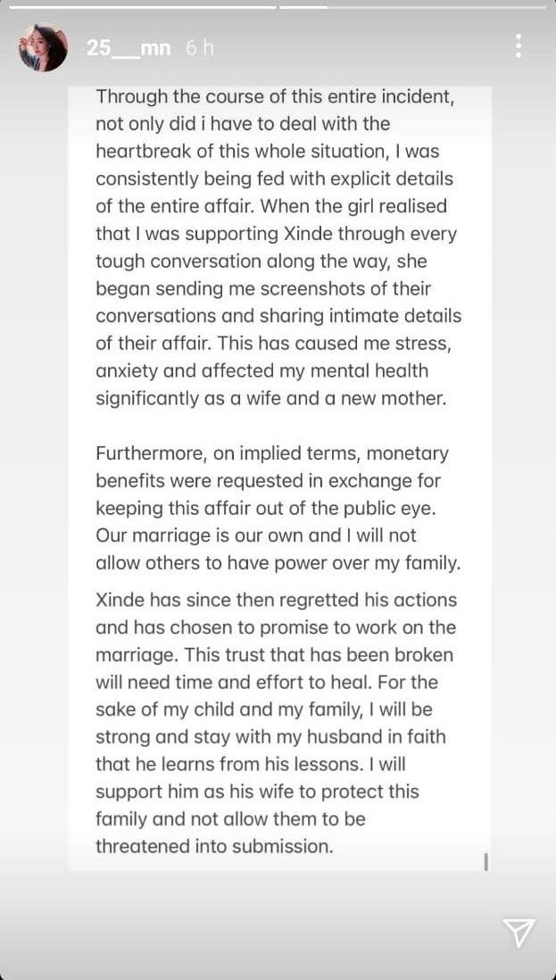Visit the 25__mn username profile link
The height and width of the screenshot is (980, 556).
[x=129, y=48]
